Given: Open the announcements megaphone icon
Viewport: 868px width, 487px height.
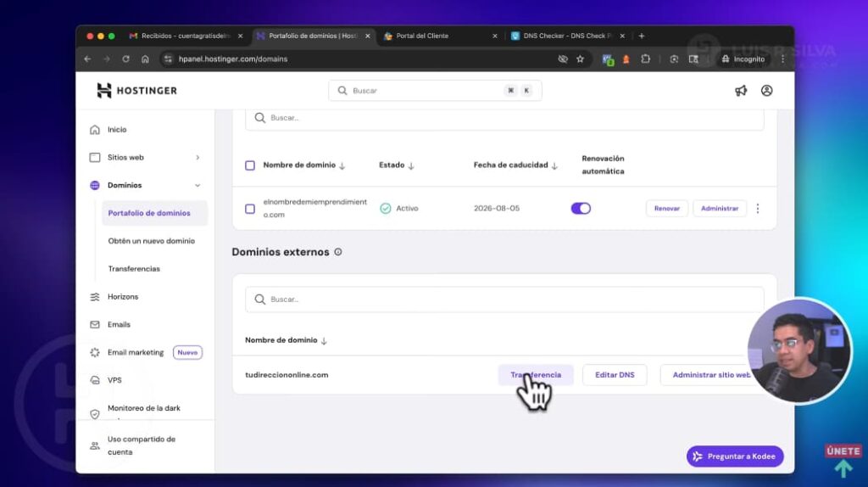Looking at the screenshot, I should coord(741,90).
